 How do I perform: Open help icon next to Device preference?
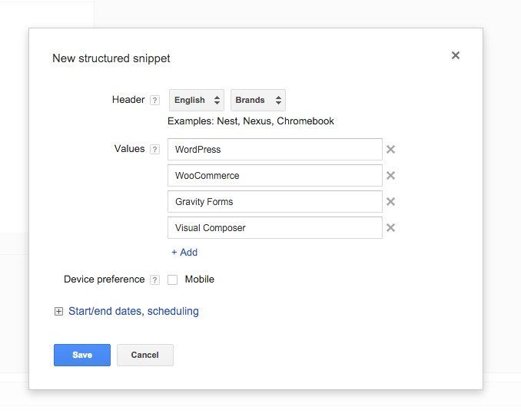(154, 280)
